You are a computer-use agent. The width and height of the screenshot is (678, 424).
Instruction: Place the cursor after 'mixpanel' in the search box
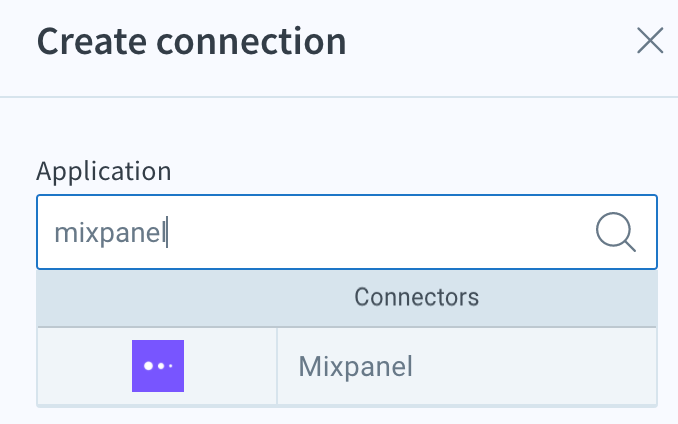click(167, 233)
